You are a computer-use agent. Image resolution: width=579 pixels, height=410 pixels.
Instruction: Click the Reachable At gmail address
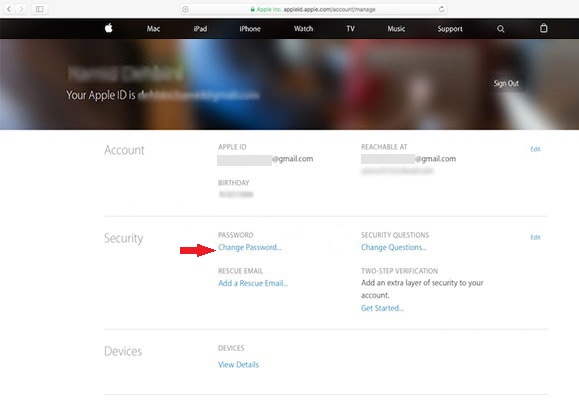pyautogui.click(x=408, y=159)
